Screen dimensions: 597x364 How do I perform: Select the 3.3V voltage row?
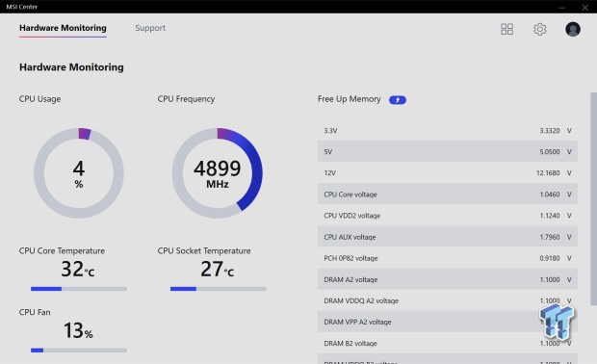(x=448, y=131)
